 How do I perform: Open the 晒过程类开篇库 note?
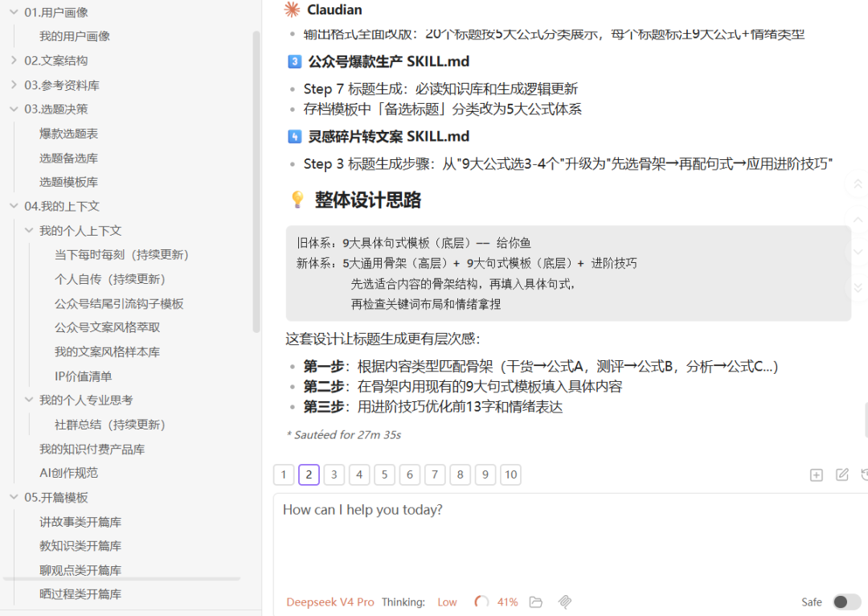pos(80,593)
